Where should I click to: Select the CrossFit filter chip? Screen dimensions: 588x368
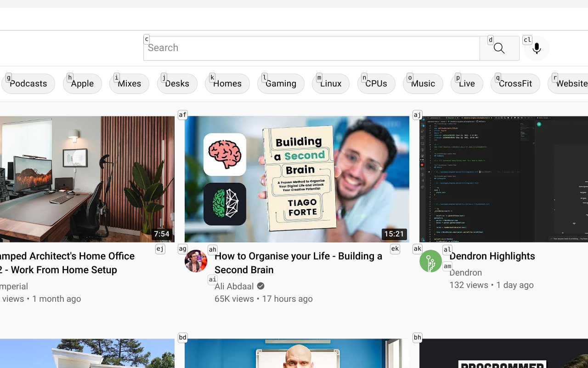(515, 84)
